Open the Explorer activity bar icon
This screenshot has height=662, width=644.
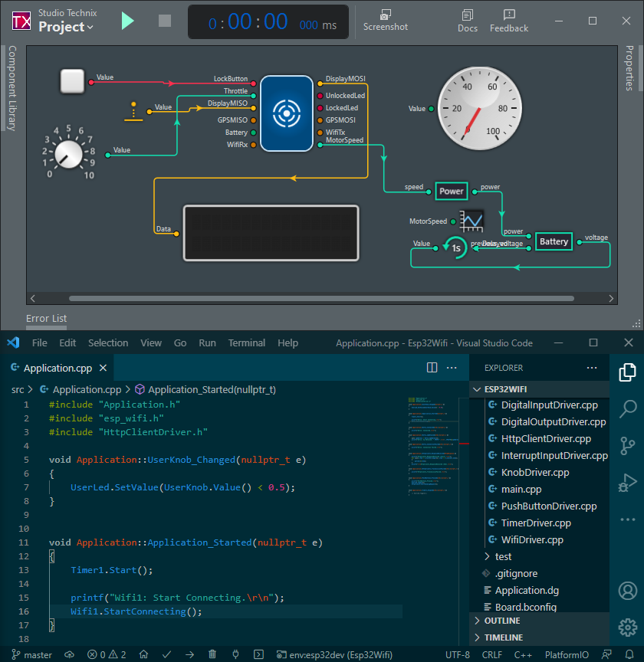click(x=628, y=372)
